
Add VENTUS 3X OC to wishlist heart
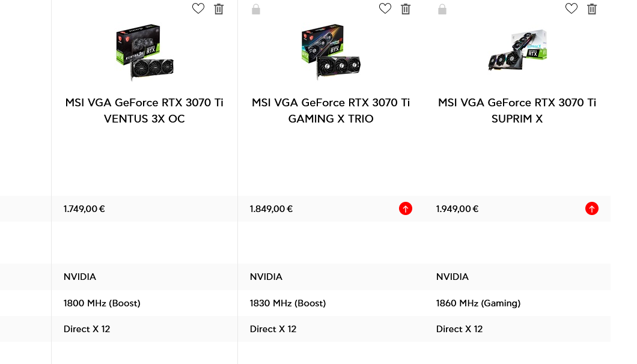pos(198,8)
